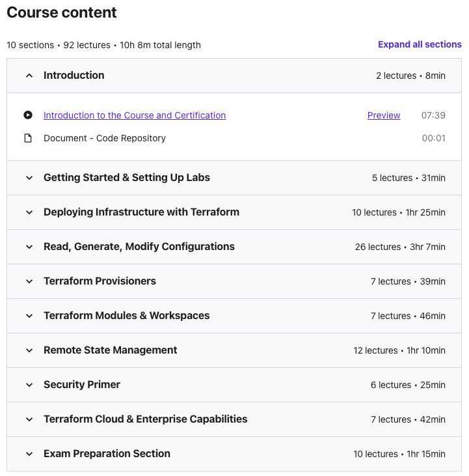
Task: Expand Exam Preparation Section chevron
Action: 29,454
